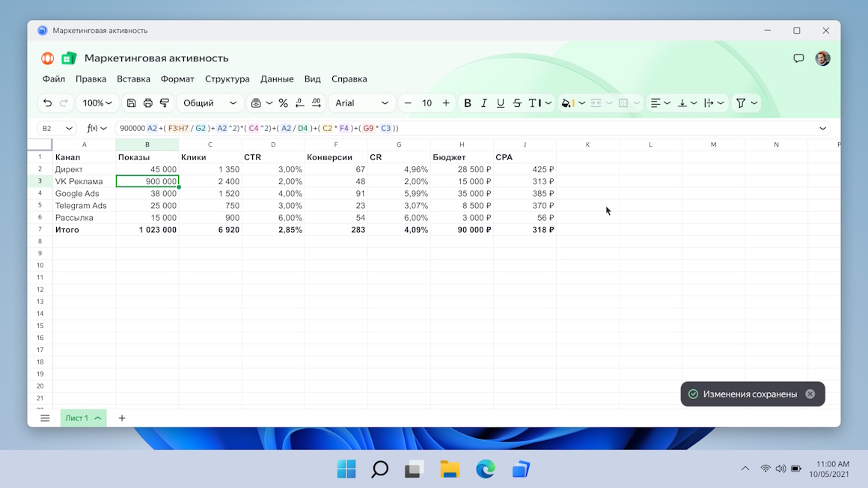Open the Справка menu
The width and height of the screenshot is (868, 488).
pyautogui.click(x=349, y=79)
